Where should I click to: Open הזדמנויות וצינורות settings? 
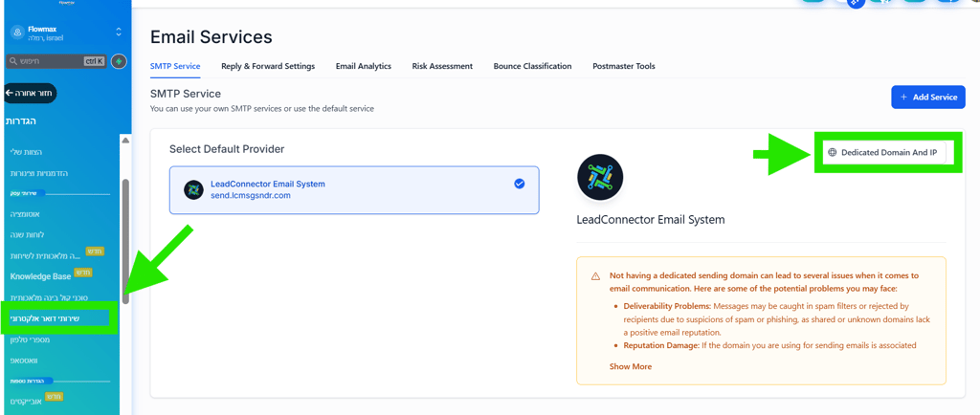click(x=38, y=173)
